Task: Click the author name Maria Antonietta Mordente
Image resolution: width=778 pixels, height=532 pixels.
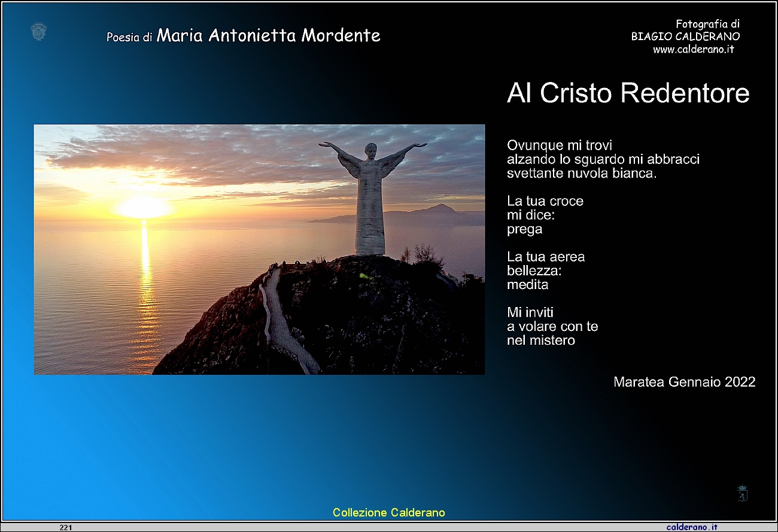Action: pyautogui.click(x=268, y=35)
